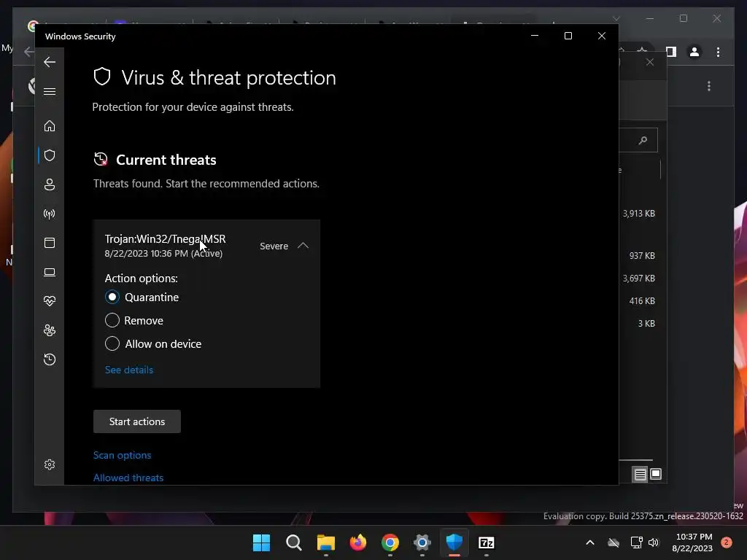Open the network icon in system tray
The height and width of the screenshot is (560, 747).
[x=636, y=542]
